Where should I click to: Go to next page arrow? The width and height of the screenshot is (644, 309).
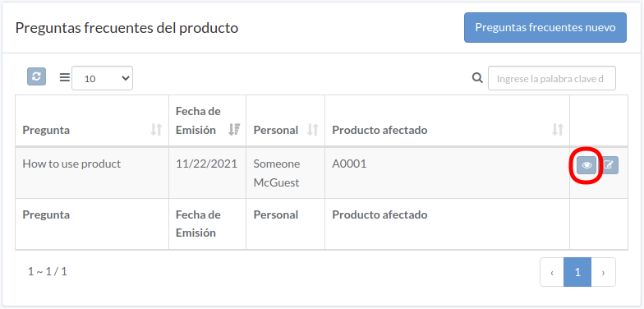click(x=603, y=272)
